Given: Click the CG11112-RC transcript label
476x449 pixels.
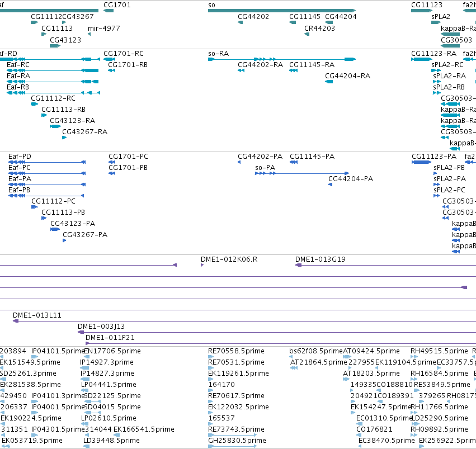Looking at the screenshot, I should pyautogui.click(x=53, y=98).
